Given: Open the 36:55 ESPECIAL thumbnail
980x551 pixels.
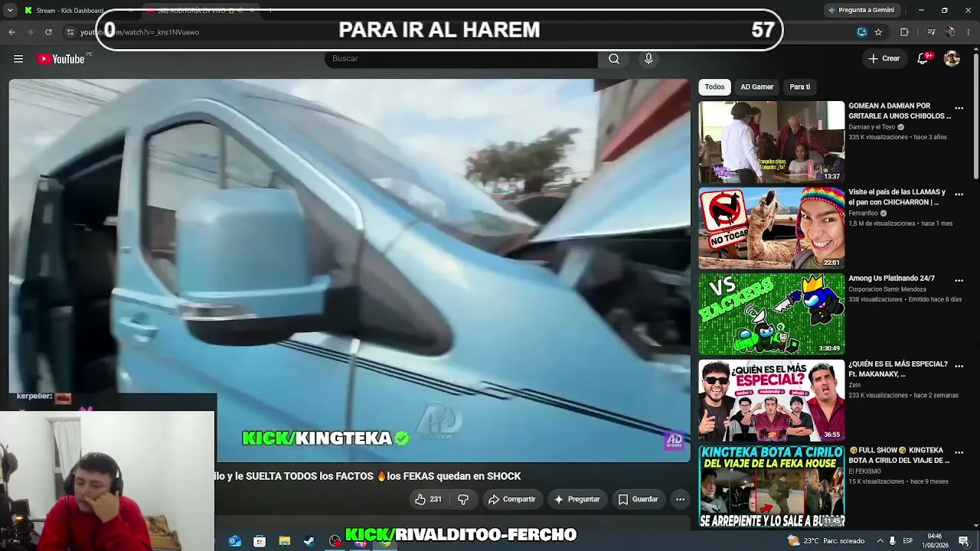Looking at the screenshot, I should [771, 400].
